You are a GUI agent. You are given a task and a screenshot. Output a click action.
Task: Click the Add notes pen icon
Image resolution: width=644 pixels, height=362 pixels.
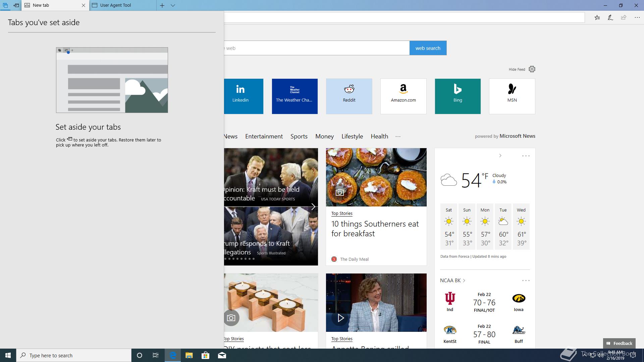610,17
